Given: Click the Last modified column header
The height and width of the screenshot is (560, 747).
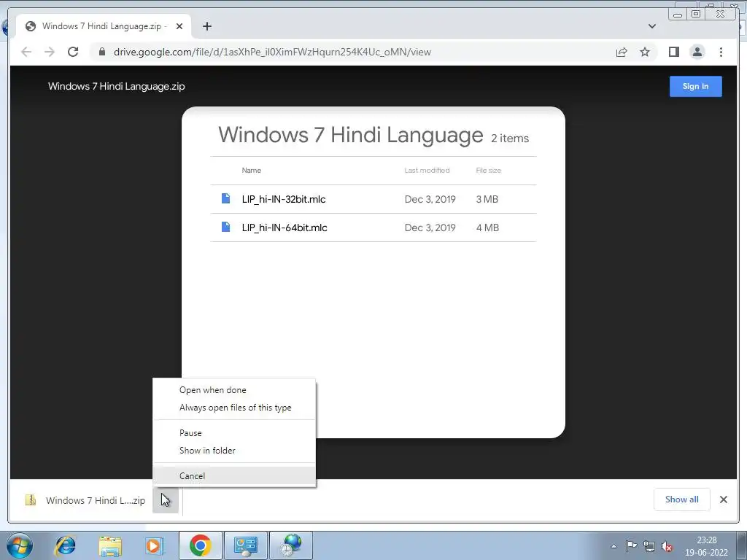Looking at the screenshot, I should [x=427, y=171].
